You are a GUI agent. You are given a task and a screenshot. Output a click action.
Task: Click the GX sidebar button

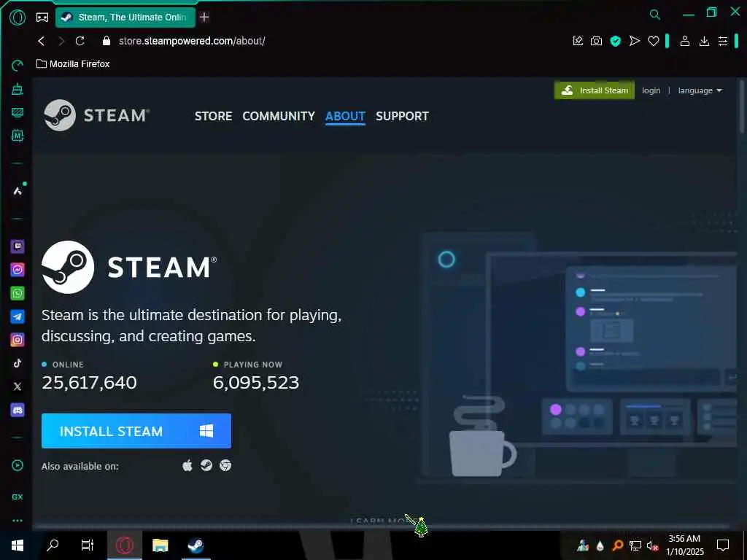click(x=18, y=497)
